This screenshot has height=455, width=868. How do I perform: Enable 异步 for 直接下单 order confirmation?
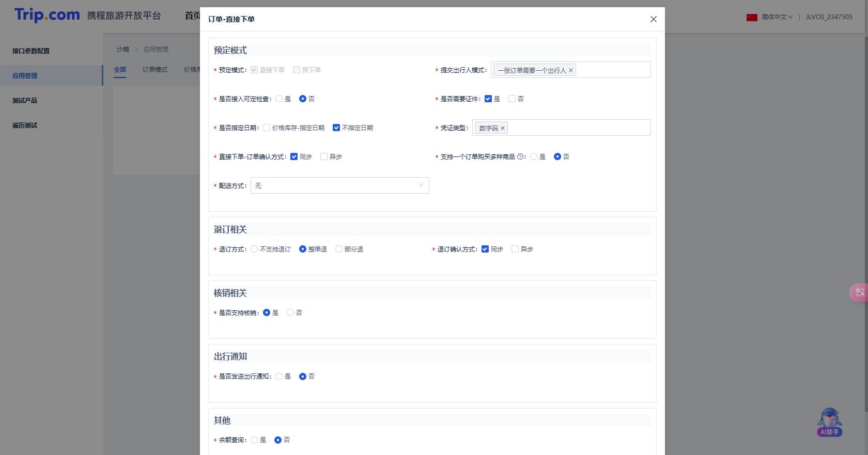[324, 156]
